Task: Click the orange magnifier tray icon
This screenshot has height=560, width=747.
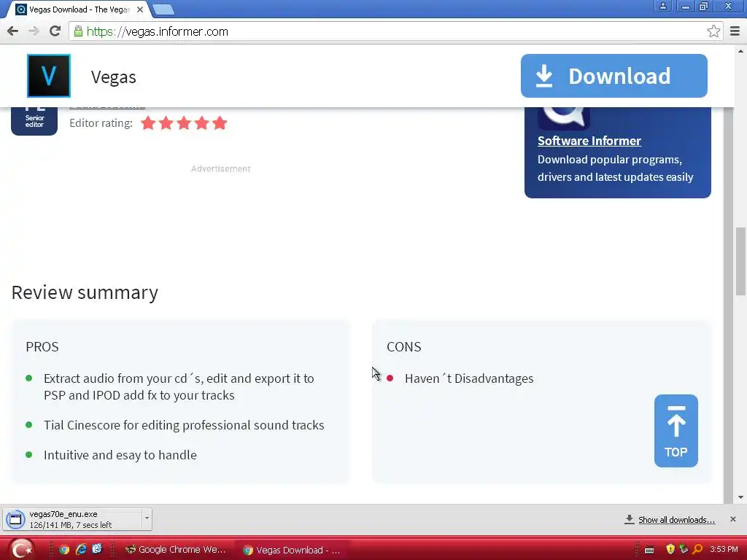Action: click(697, 549)
